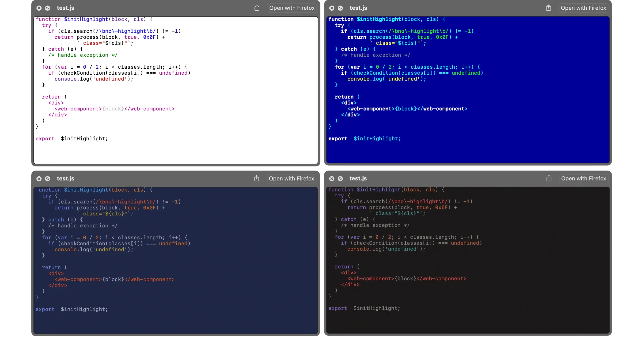
Task: Click '<web-component>' tag in navy-themed preview
Action: [78, 279]
